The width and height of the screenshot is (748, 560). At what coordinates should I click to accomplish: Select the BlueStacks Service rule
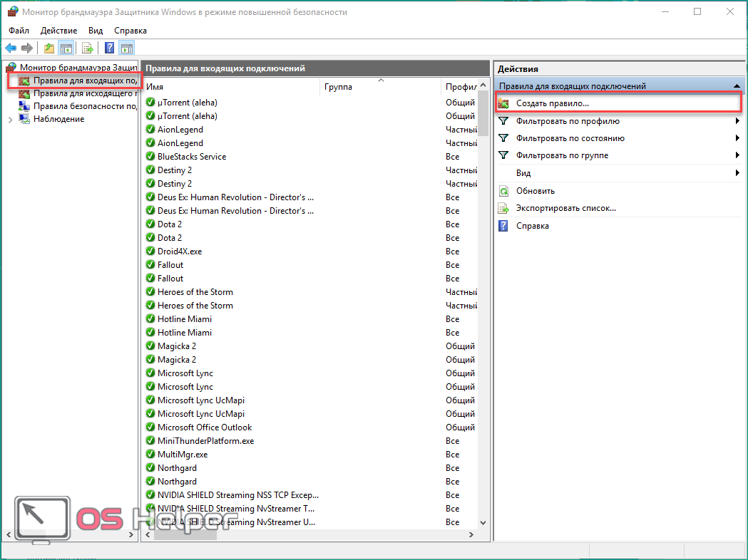311,156
